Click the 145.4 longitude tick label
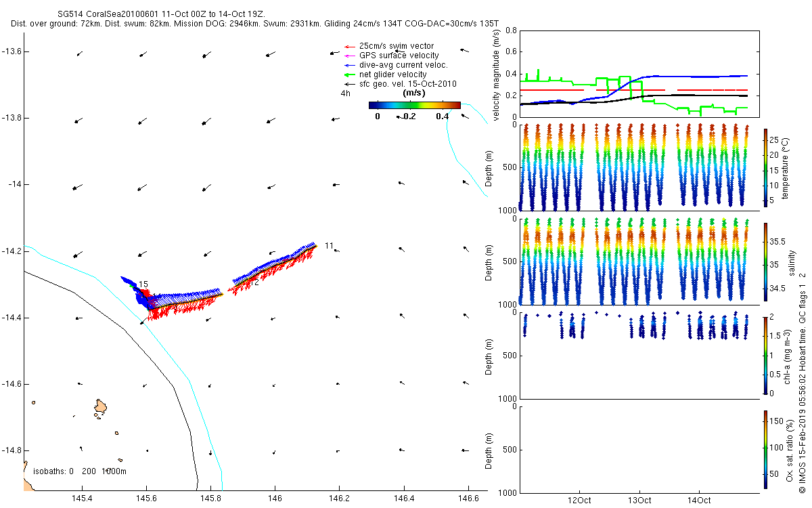 point(82,498)
